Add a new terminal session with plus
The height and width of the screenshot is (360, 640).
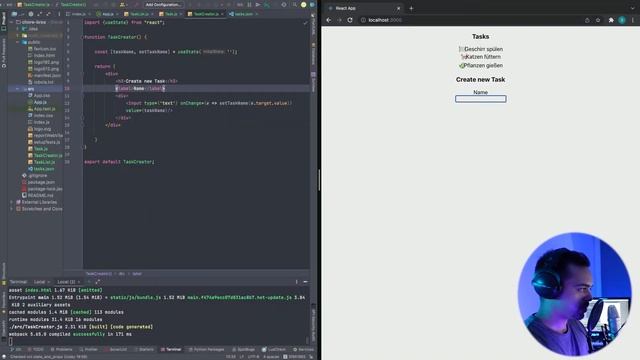[x=89, y=282]
